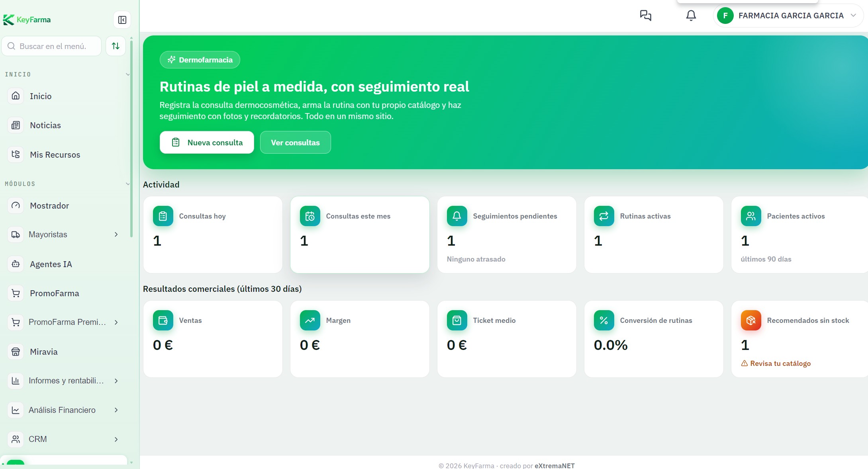The height and width of the screenshot is (469, 868).
Task: Click the Rutinas activas repeat icon
Action: click(604, 216)
